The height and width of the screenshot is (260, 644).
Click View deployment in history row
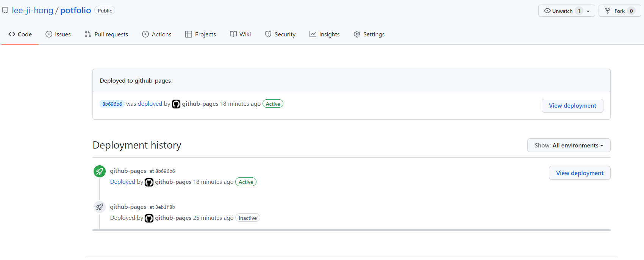coord(580,173)
